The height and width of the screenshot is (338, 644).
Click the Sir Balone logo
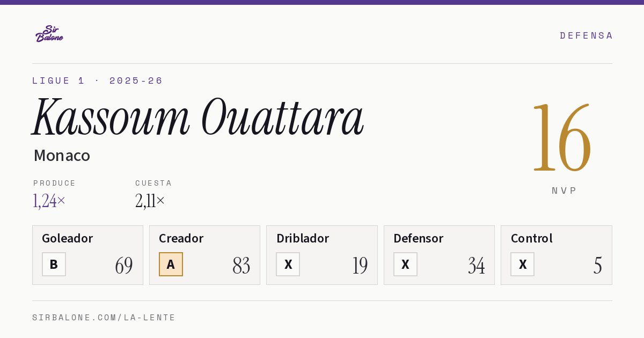(x=49, y=34)
